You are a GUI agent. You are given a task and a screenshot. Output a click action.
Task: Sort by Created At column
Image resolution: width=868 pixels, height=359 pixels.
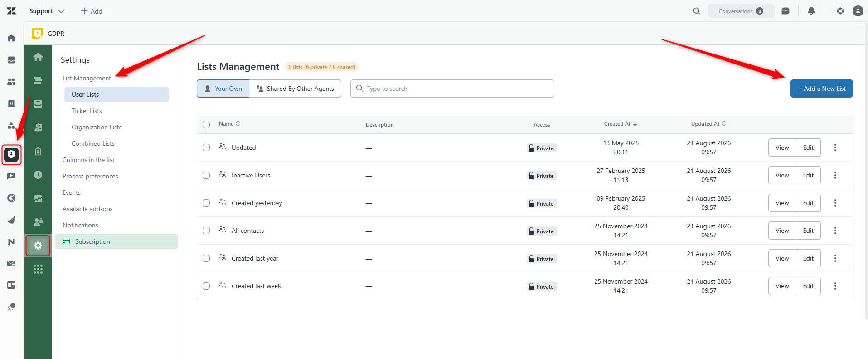[621, 124]
